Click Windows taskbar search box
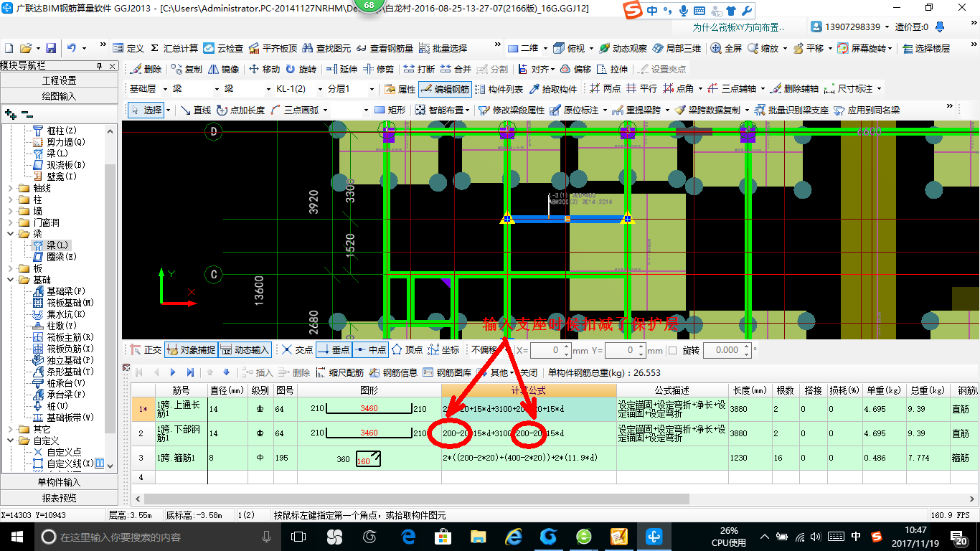Image resolution: width=980 pixels, height=551 pixels. 158,537
